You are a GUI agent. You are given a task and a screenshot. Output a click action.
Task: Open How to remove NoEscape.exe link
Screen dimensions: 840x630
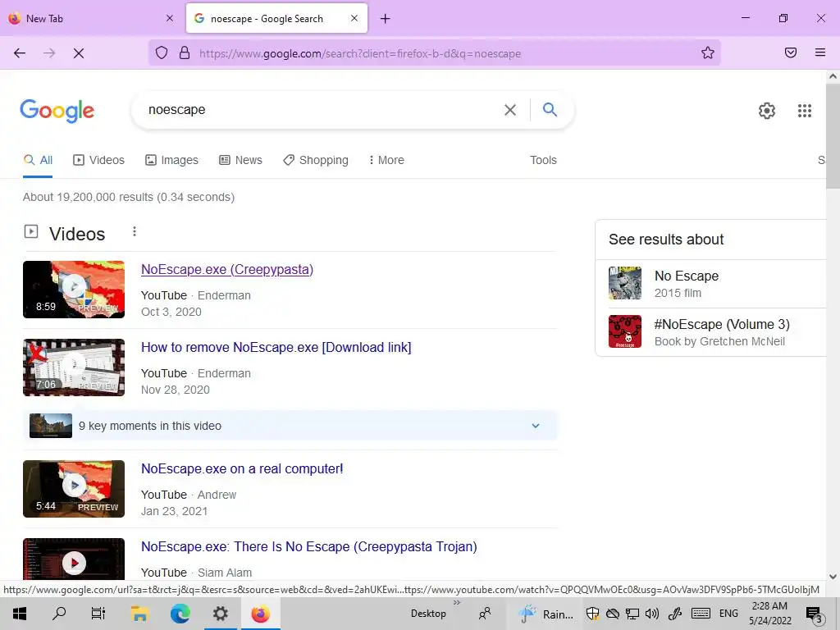(x=276, y=347)
